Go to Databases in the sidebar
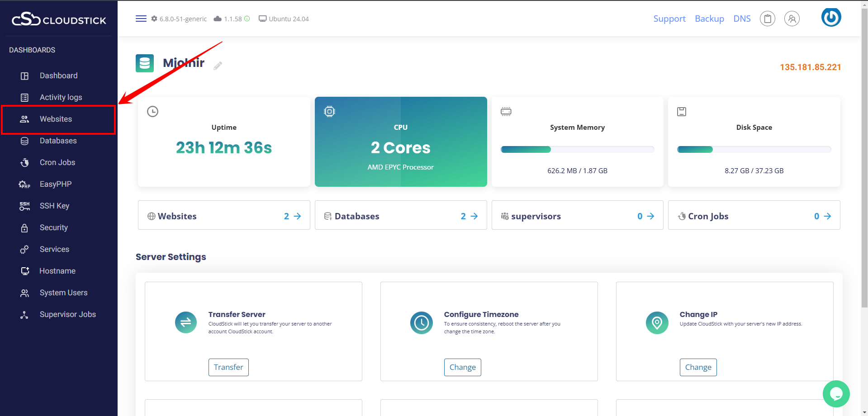The image size is (868, 416). tap(58, 141)
